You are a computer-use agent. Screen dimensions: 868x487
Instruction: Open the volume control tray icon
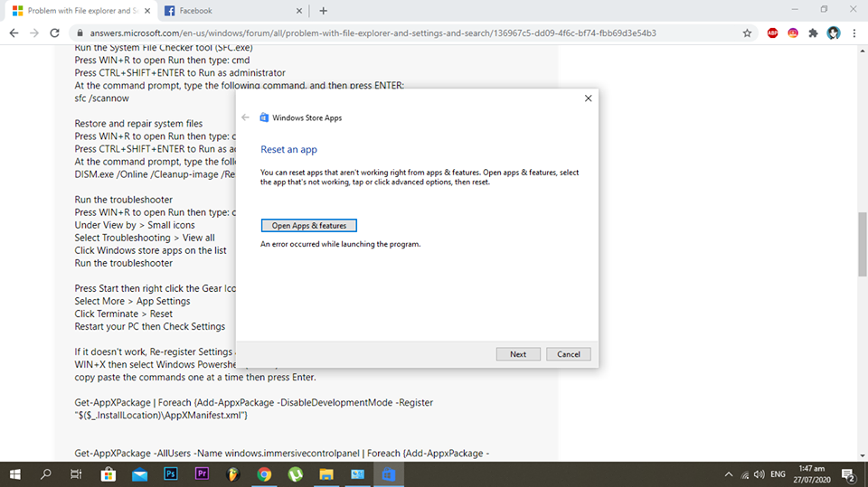(759, 474)
